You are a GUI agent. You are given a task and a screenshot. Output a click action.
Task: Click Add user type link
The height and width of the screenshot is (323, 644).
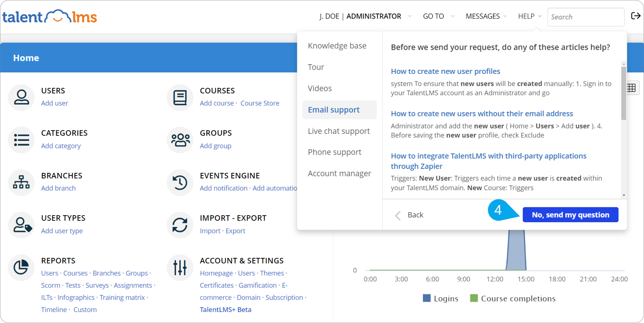(x=62, y=231)
